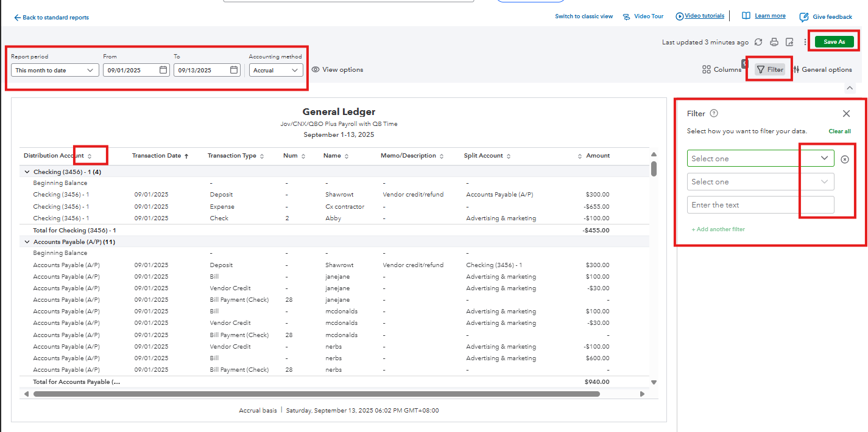This screenshot has height=432, width=868.
Task: Click the refresh report icon
Action: tap(758, 42)
